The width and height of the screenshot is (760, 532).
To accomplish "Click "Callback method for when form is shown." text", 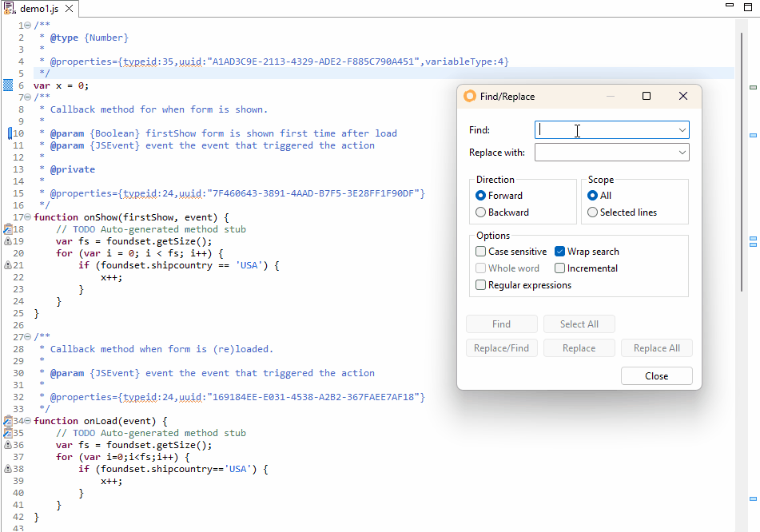I will pos(159,109).
